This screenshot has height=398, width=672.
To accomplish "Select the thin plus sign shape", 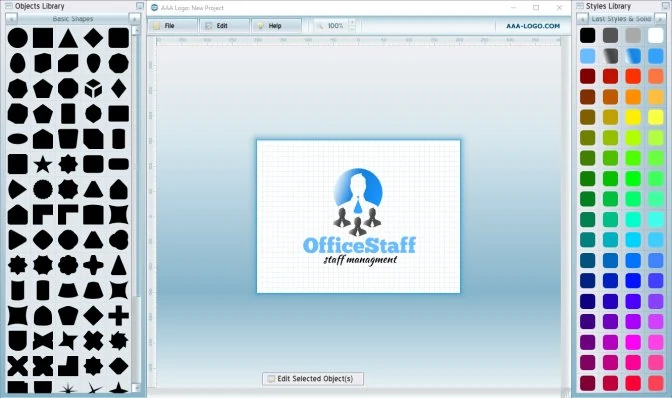I will (119, 315).
